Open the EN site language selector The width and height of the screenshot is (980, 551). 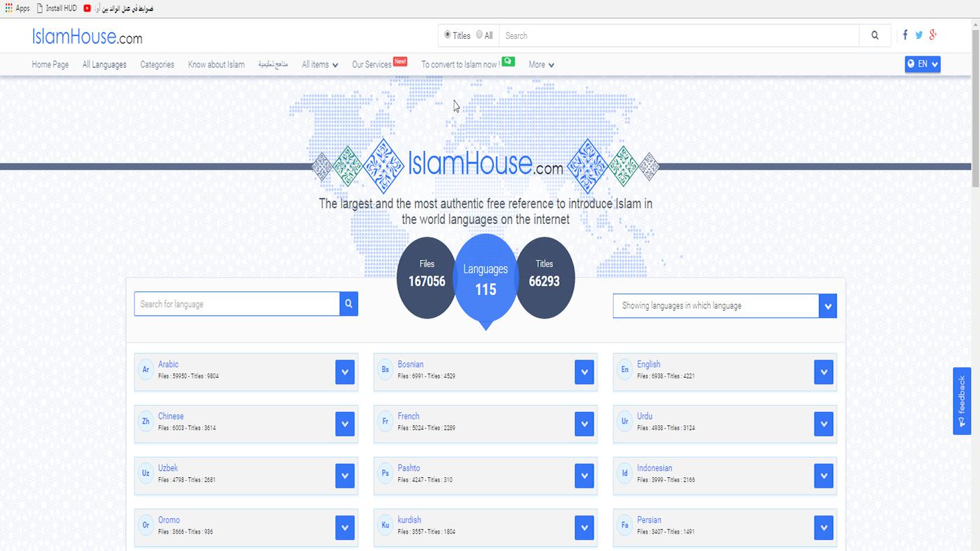pos(923,64)
